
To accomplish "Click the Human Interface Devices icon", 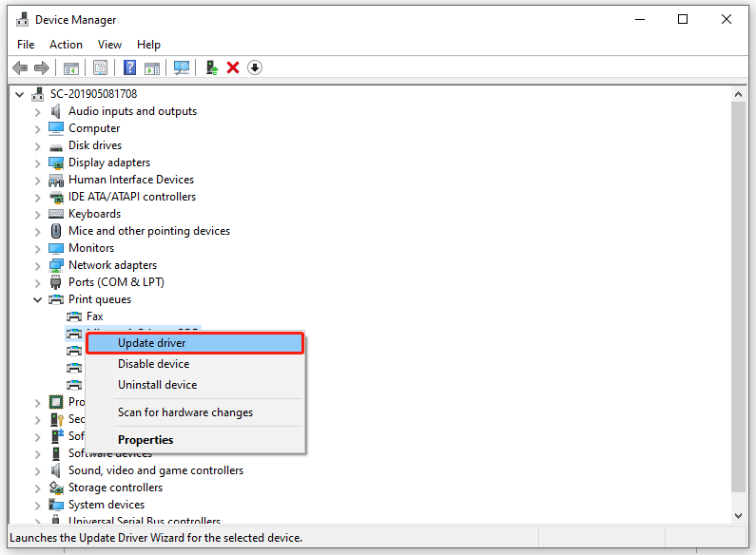I will pos(56,181).
